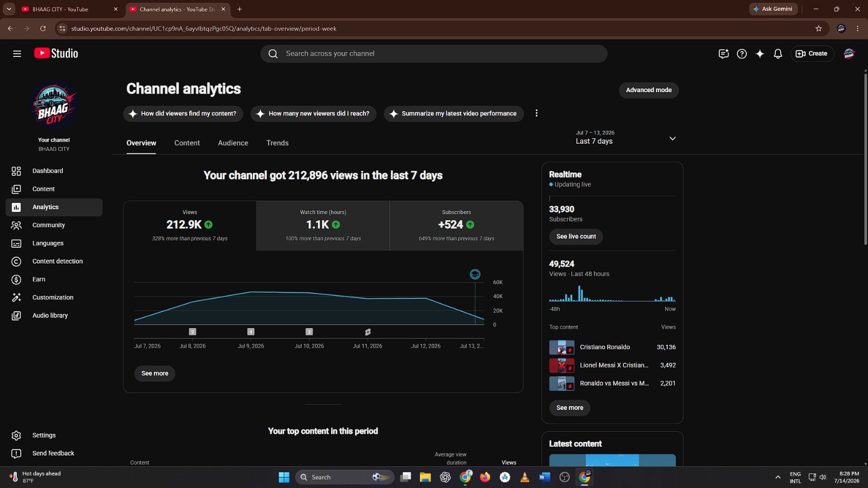The height and width of the screenshot is (488, 868).
Task: Switch to the BHAAG CITY - YouTube browser tab
Action: [x=69, y=9]
